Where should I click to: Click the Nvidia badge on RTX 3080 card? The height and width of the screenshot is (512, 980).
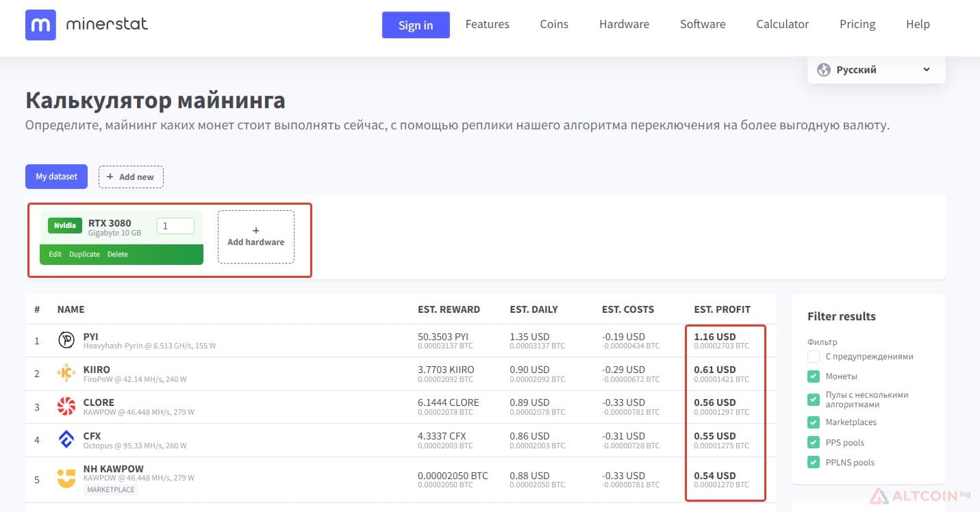tap(65, 225)
